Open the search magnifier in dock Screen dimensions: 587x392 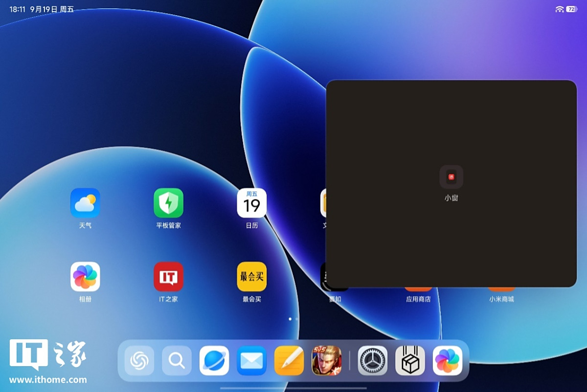[177, 361]
